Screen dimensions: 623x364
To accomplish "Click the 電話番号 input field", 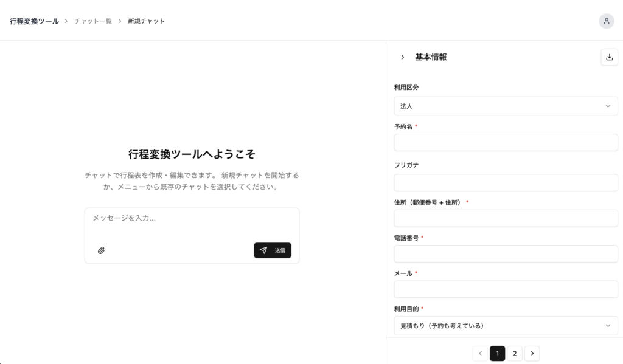I will coord(506,254).
